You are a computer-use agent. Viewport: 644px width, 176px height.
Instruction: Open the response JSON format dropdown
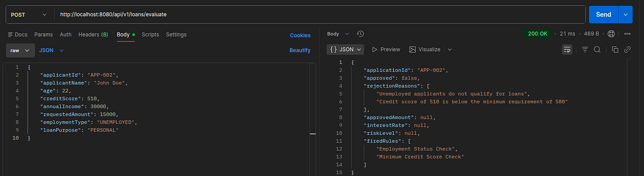pos(345,49)
